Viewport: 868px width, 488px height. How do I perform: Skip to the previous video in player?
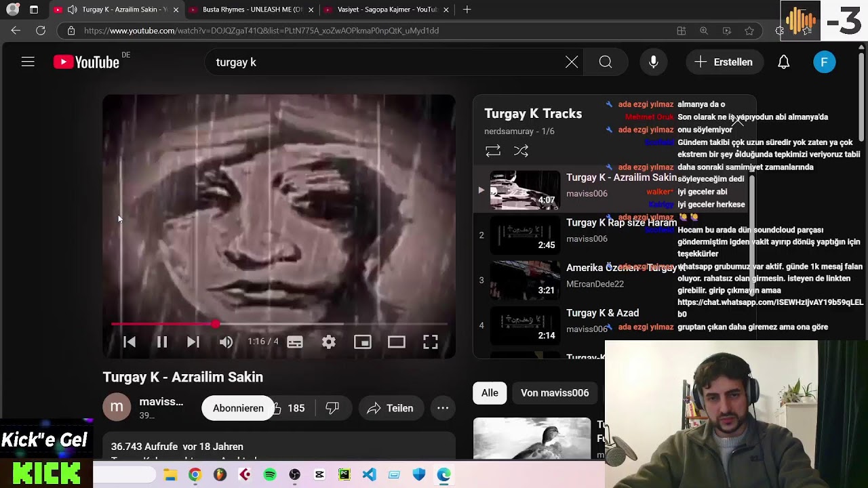pyautogui.click(x=130, y=342)
